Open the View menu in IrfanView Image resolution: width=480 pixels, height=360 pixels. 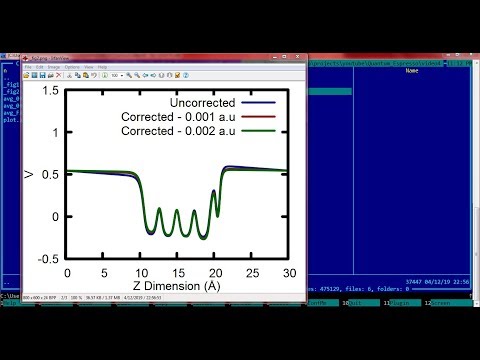pyautogui.click(x=89, y=67)
